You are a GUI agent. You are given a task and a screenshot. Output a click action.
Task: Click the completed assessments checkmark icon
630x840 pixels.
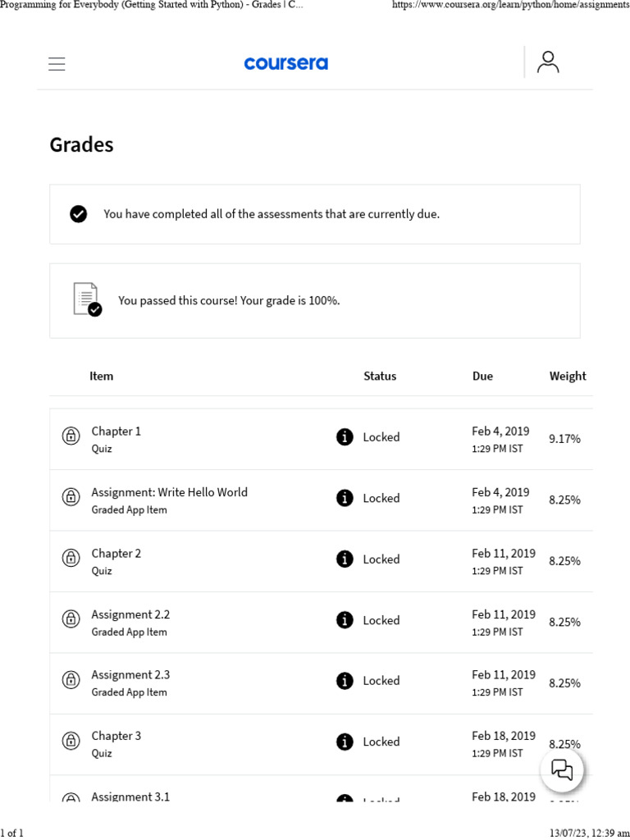point(79,214)
